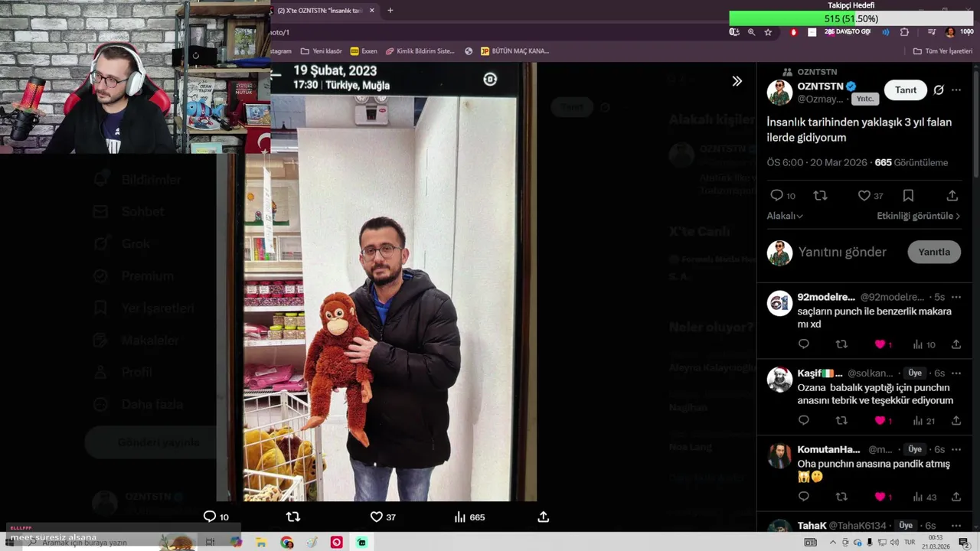Open zoom magnifier in address bar
Screen dimensions: 980x551
751,32
